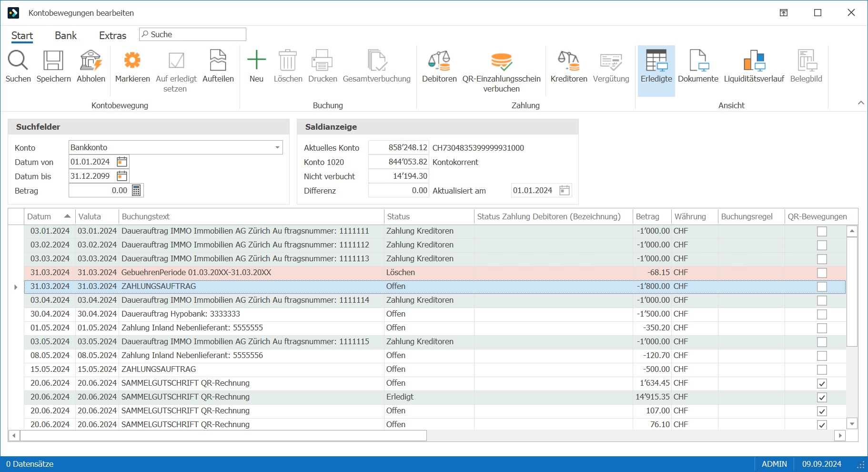Image resolution: width=868 pixels, height=472 pixels.
Task: Check QR-Bewegungen box for GebuehrenPeriode row
Action: click(x=822, y=273)
